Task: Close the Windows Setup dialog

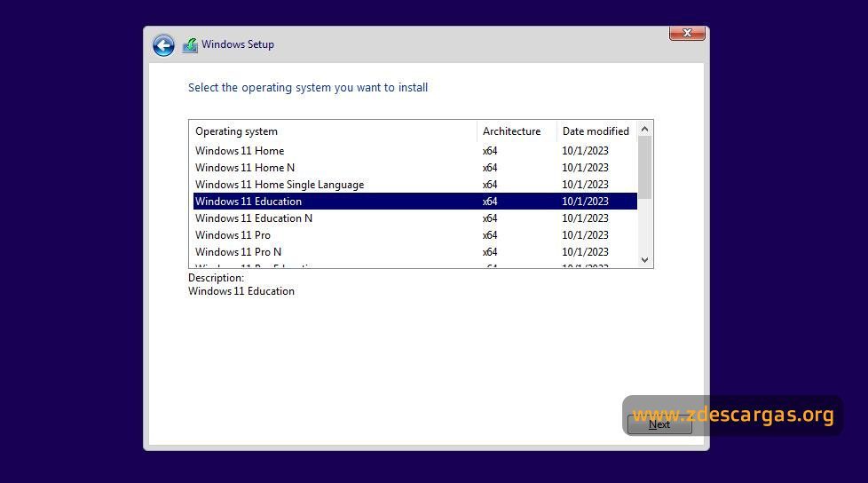Action: (x=687, y=33)
